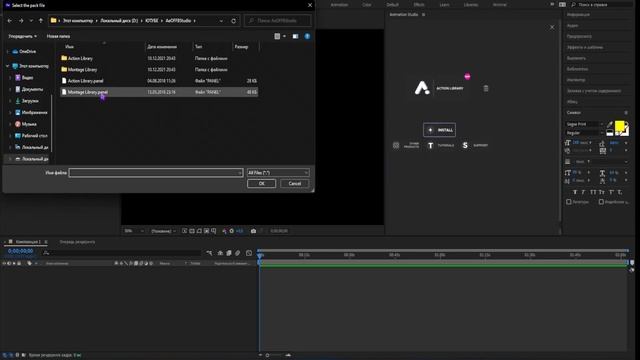The width and height of the screenshot is (640, 360).
Task: Toggle the Subscript text style
Action: pos(620,192)
